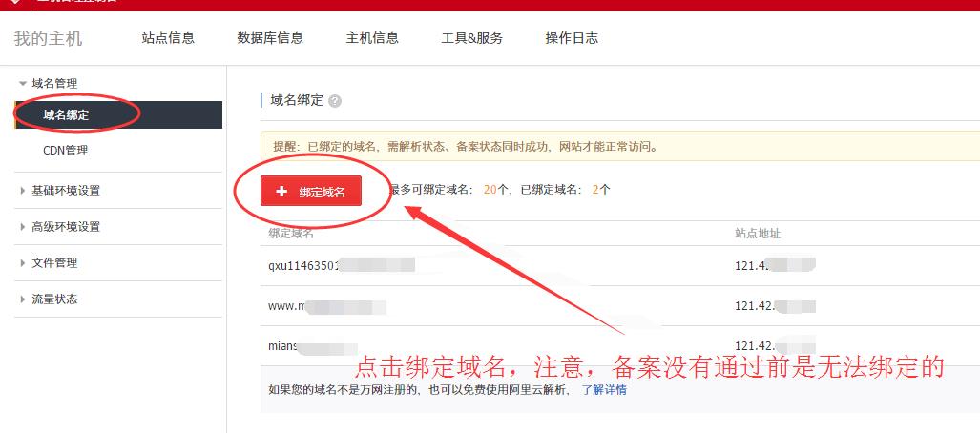Select the mians domain row
The width and height of the screenshot is (980, 433).
pos(620,345)
